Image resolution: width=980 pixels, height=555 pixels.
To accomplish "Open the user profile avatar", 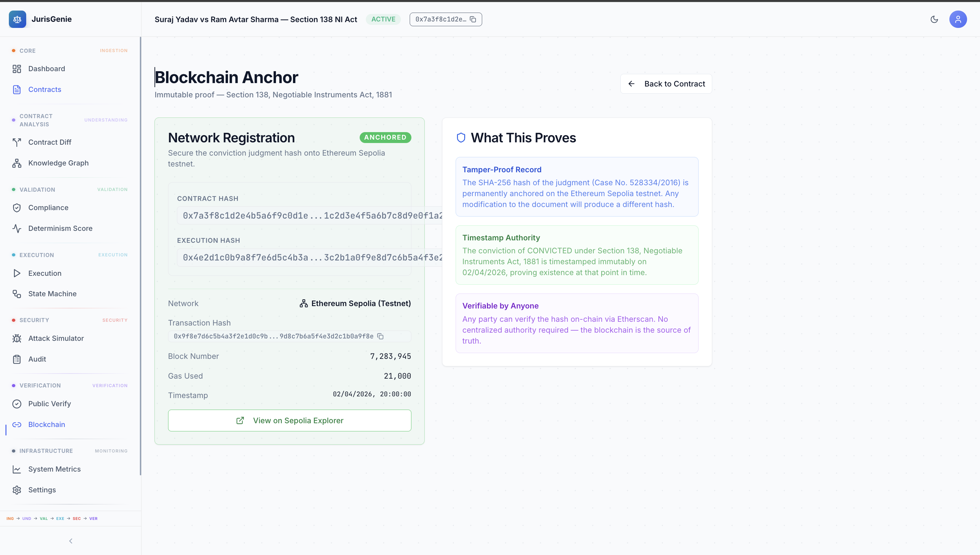I will pyautogui.click(x=958, y=19).
